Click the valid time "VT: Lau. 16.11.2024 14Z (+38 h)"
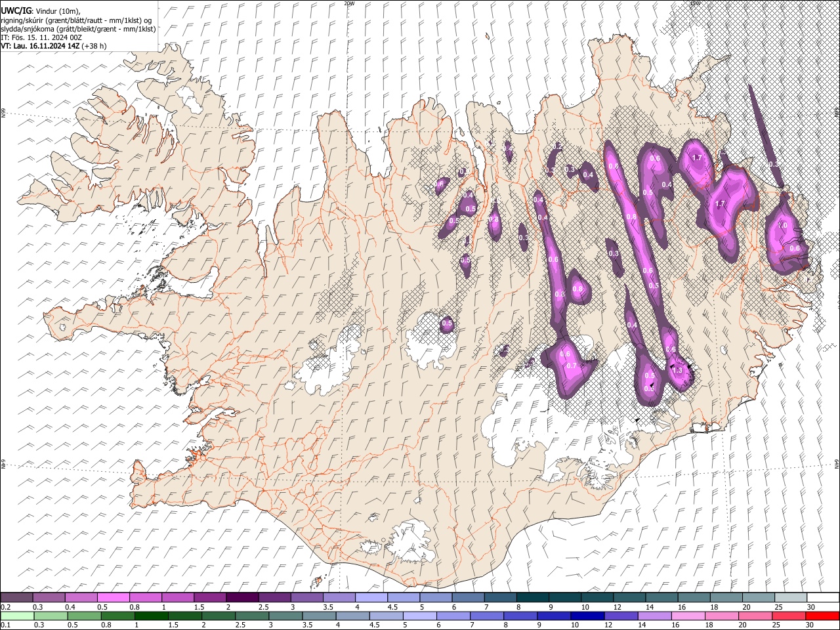840x630 pixels. [x=54, y=46]
